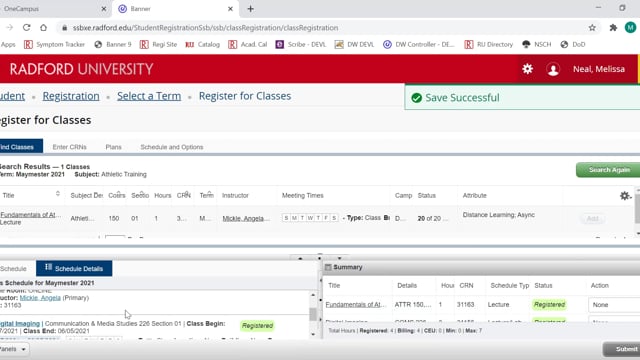Go to the browser home page icon
This screenshot has height=360, width=640.
43,28
